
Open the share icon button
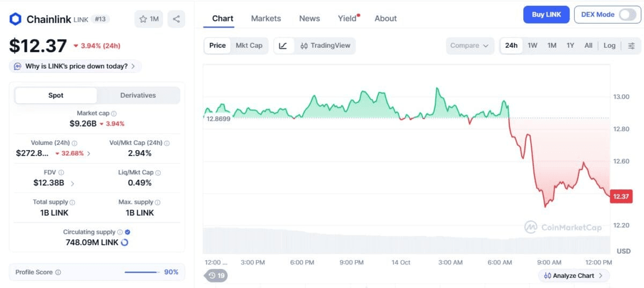pos(176,19)
